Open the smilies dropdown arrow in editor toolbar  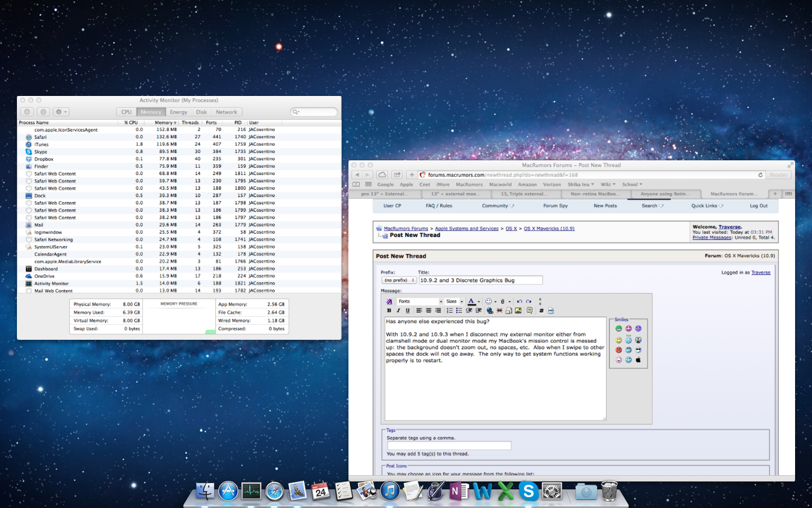coord(495,301)
